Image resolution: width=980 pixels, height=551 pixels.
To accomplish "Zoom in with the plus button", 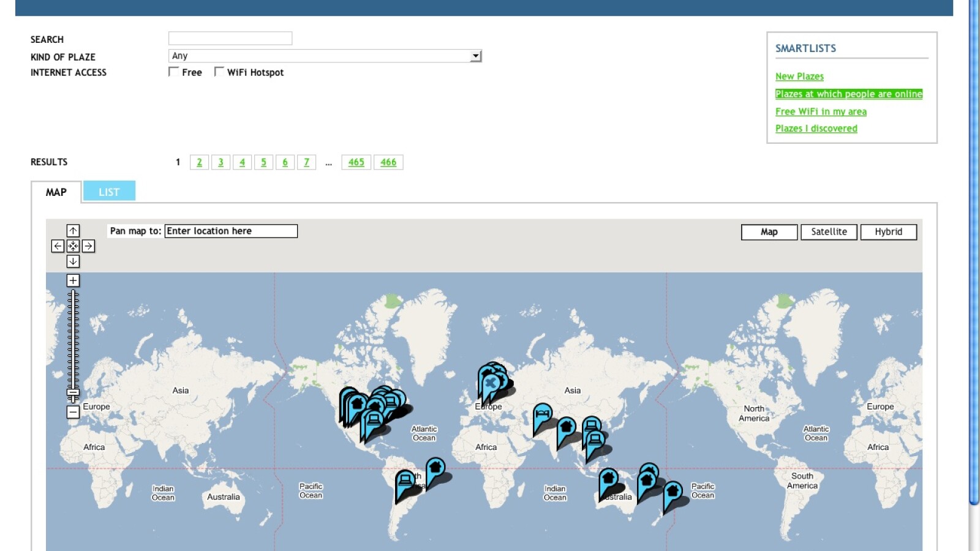I will point(73,280).
